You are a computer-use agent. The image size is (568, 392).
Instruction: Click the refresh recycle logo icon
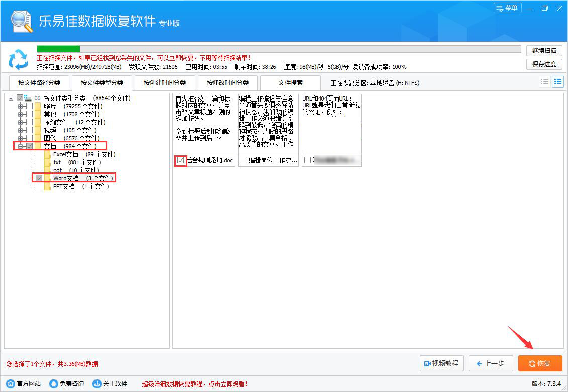pyautogui.click(x=19, y=60)
